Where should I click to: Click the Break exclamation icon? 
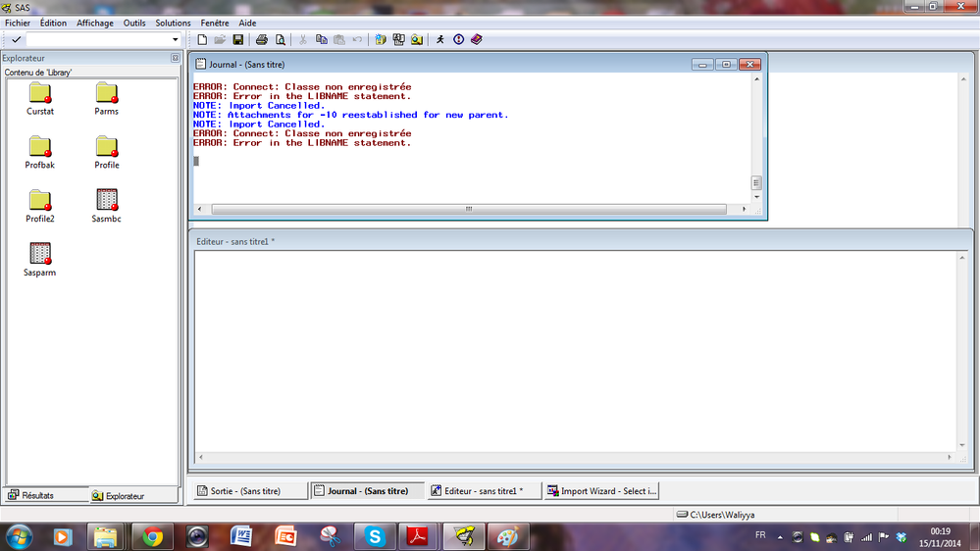point(459,39)
